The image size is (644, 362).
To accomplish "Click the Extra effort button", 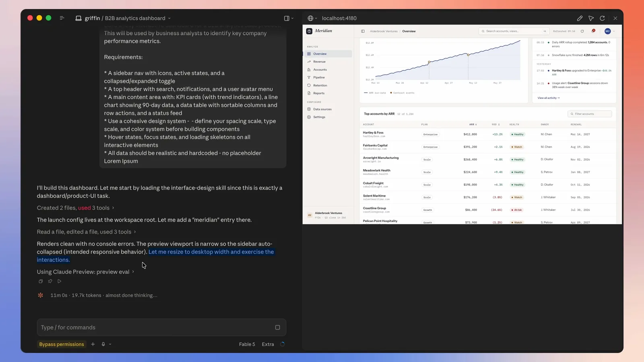I will coord(268,344).
